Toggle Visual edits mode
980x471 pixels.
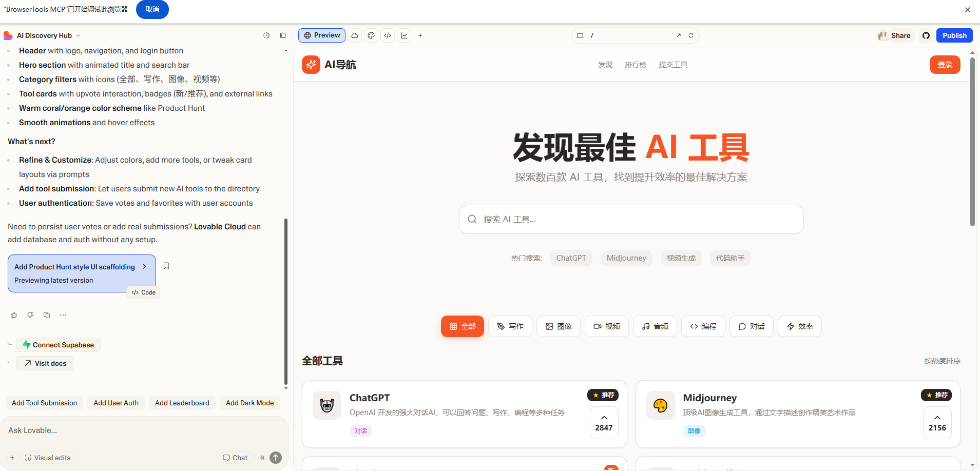pyautogui.click(x=48, y=458)
